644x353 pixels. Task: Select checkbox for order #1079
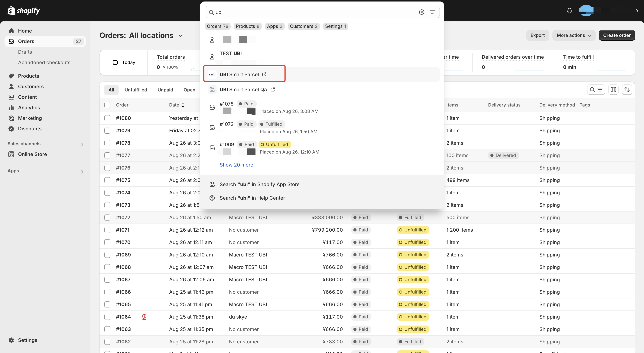107,131
